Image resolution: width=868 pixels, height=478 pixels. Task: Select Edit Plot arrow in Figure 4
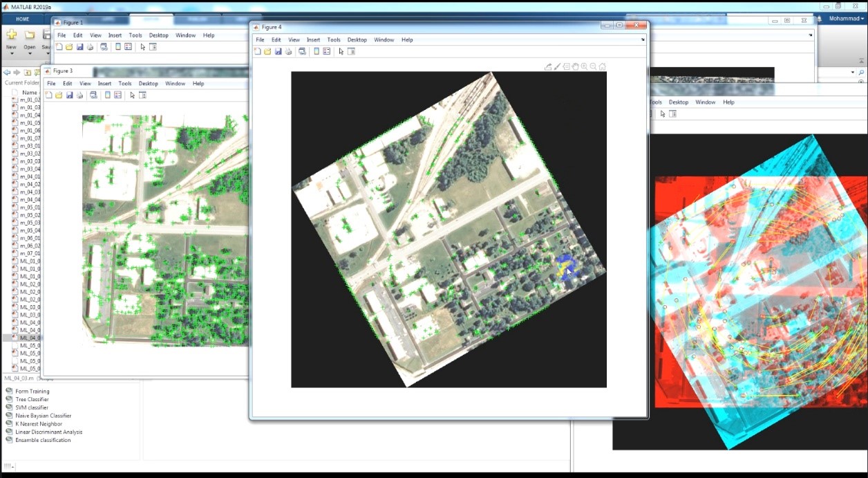341,51
